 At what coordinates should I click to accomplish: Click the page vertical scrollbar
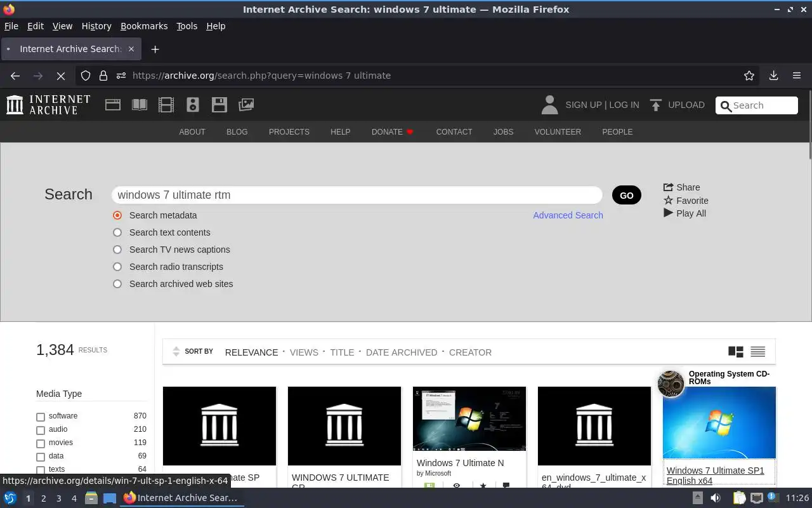[809, 124]
